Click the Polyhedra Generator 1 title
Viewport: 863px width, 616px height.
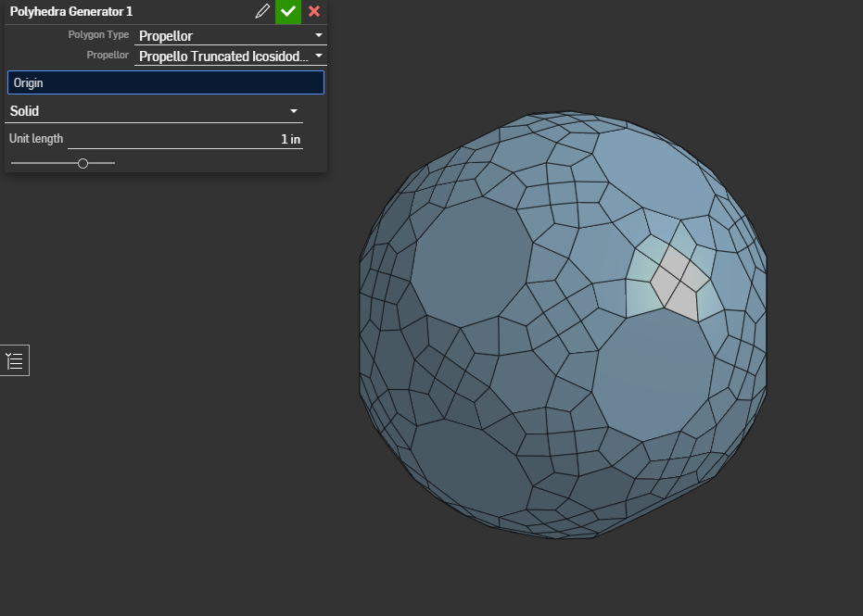[x=71, y=11]
